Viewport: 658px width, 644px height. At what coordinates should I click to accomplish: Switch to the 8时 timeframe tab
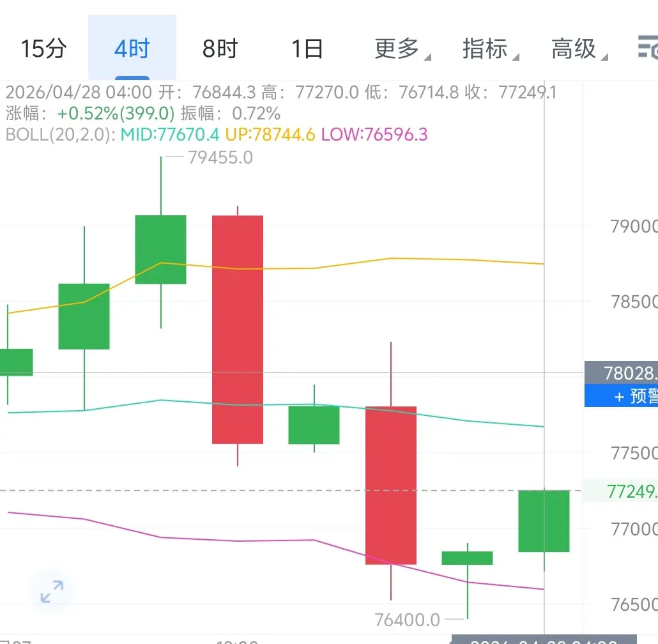point(220,49)
